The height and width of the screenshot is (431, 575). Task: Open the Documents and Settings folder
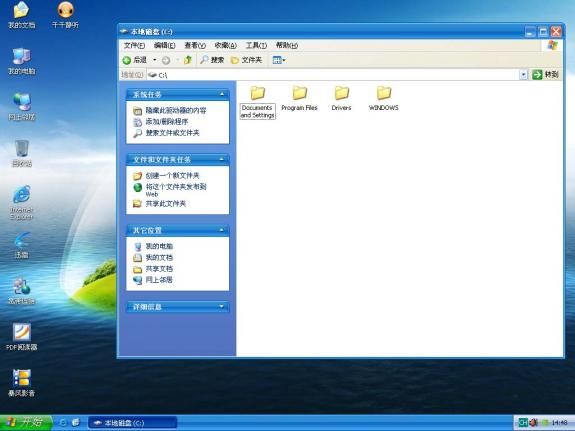point(257,102)
